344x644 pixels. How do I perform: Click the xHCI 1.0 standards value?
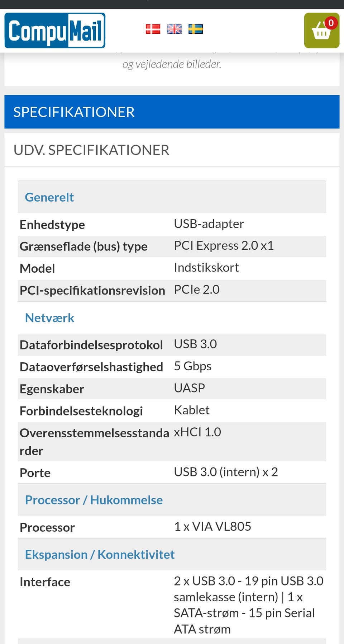[x=197, y=432]
